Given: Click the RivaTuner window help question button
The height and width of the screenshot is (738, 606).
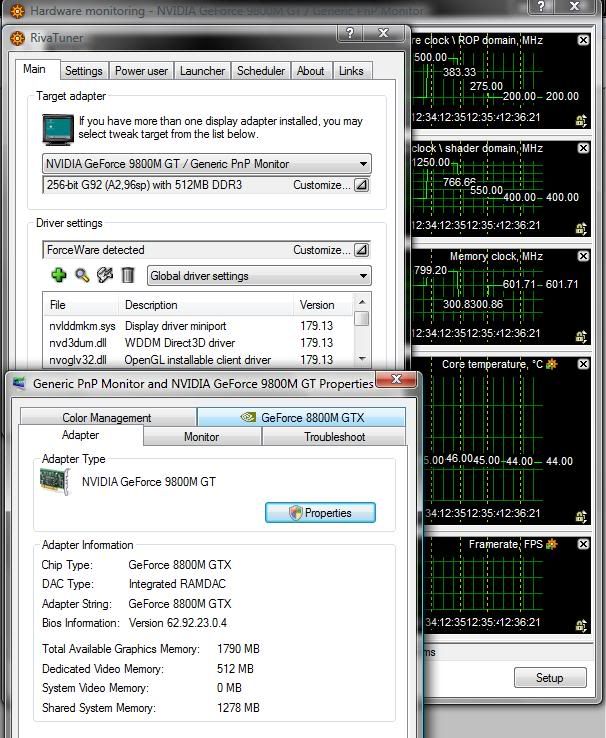Looking at the screenshot, I should [x=350, y=33].
